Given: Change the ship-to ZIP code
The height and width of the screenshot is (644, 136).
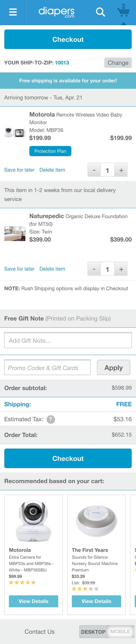Looking at the screenshot, I should (x=118, y=63).
